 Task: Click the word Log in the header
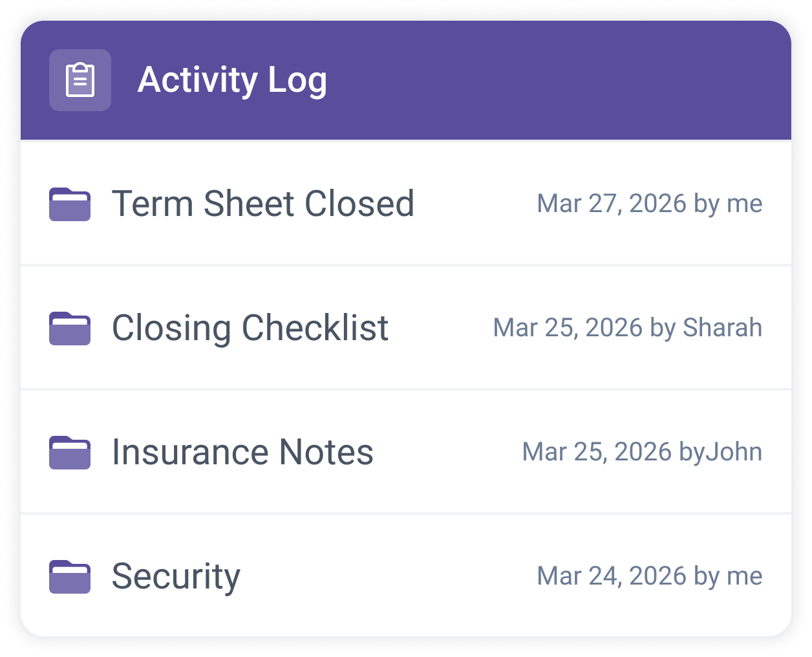pyautogui.click(x=297, y=81)
